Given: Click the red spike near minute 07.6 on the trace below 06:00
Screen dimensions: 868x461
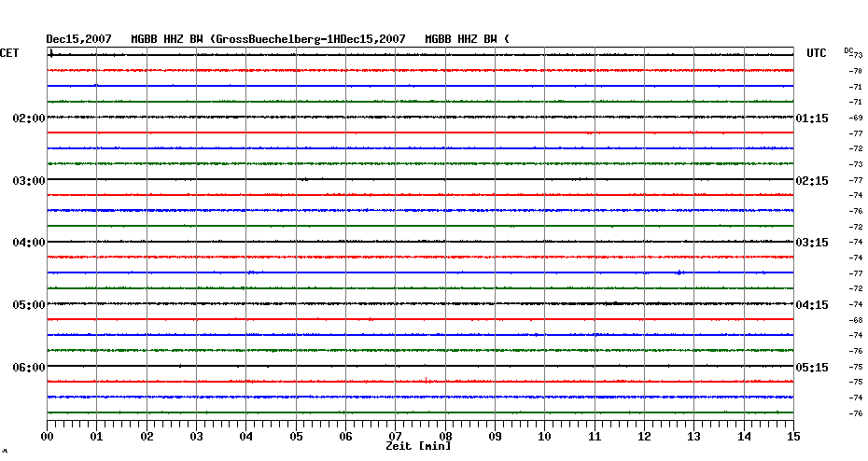Looking at the screenshot, I should 427,380.
